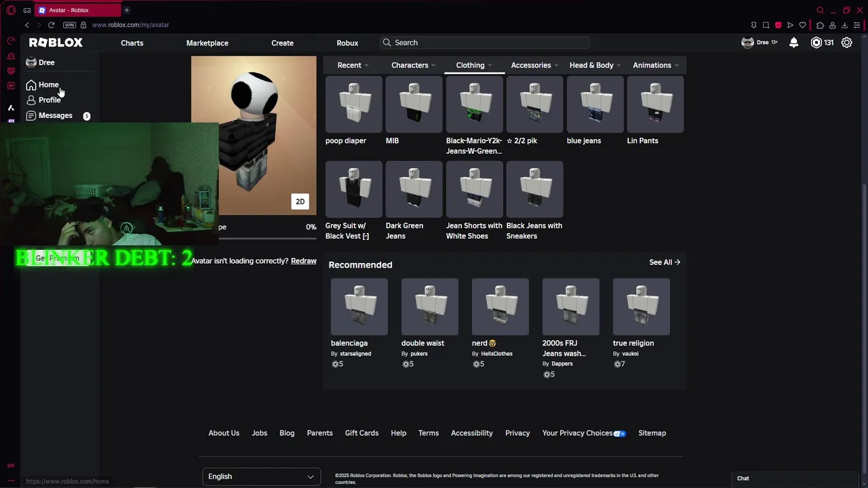This screenshot has width=868, height=488.
Task: Switch avatar view to 2D
Action: tap(300, 201)
